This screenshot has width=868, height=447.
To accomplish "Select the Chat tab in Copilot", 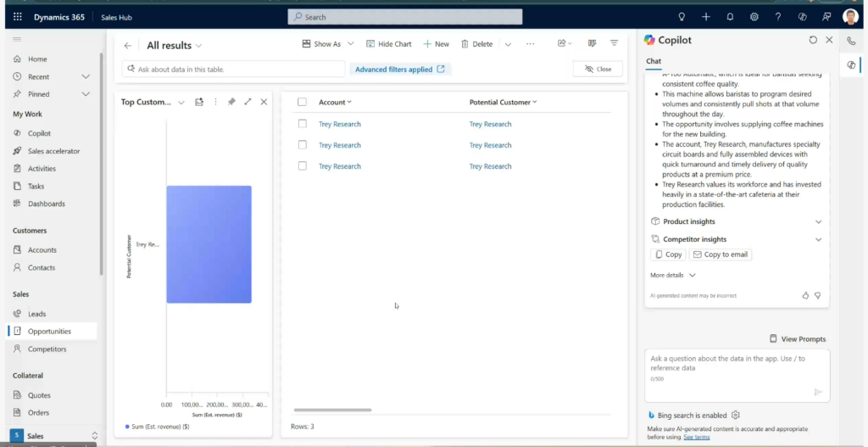I will pos(654,61).
